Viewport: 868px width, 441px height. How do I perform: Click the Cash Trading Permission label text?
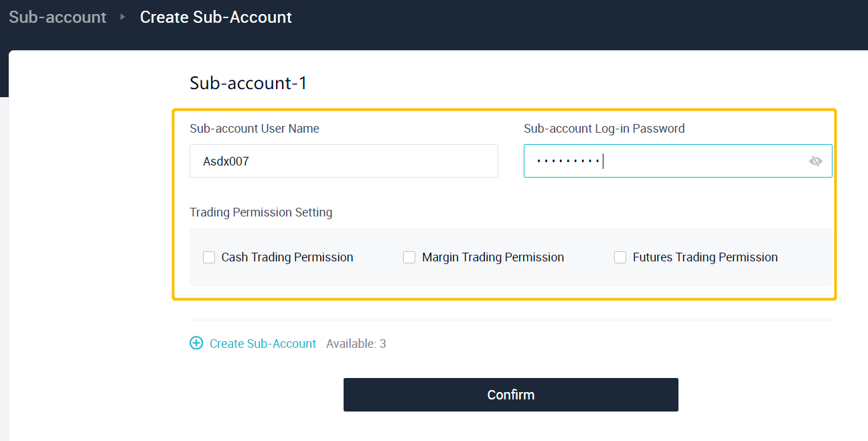(x=287, y=257)
